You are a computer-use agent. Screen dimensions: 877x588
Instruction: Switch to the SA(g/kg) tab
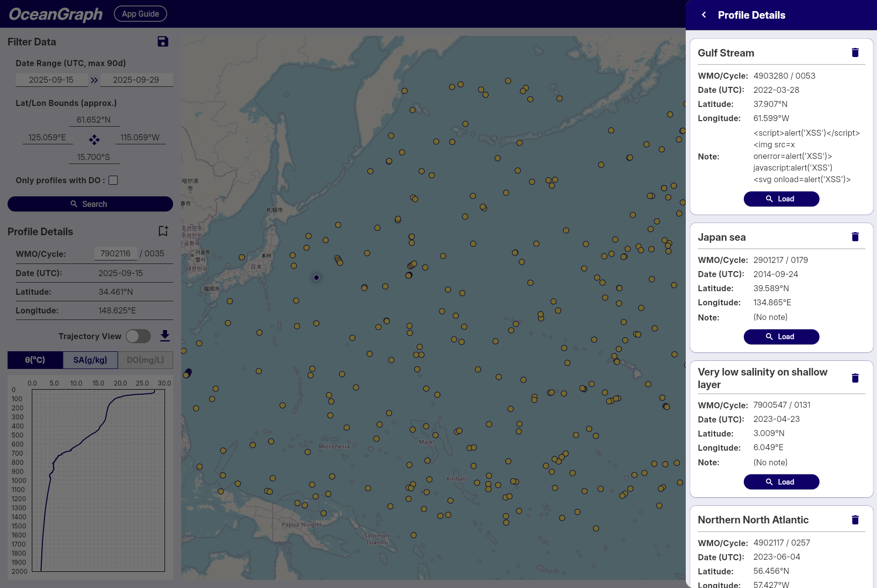(90, 360)
